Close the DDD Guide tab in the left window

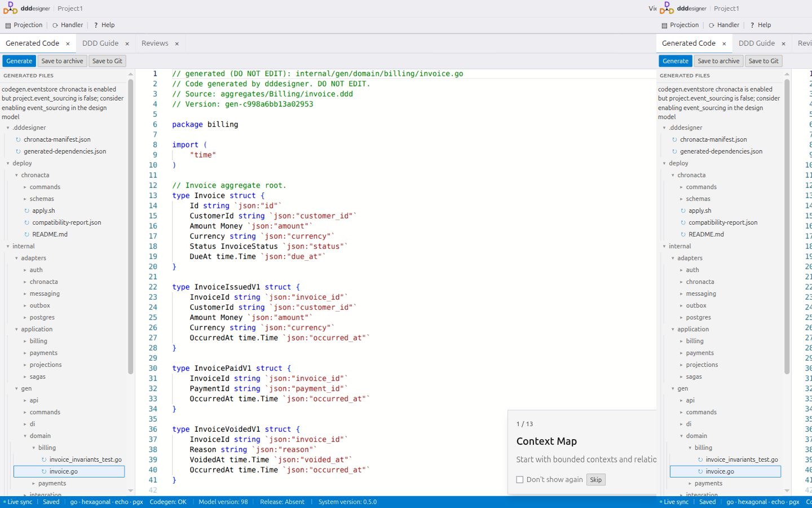click(127, 43)
